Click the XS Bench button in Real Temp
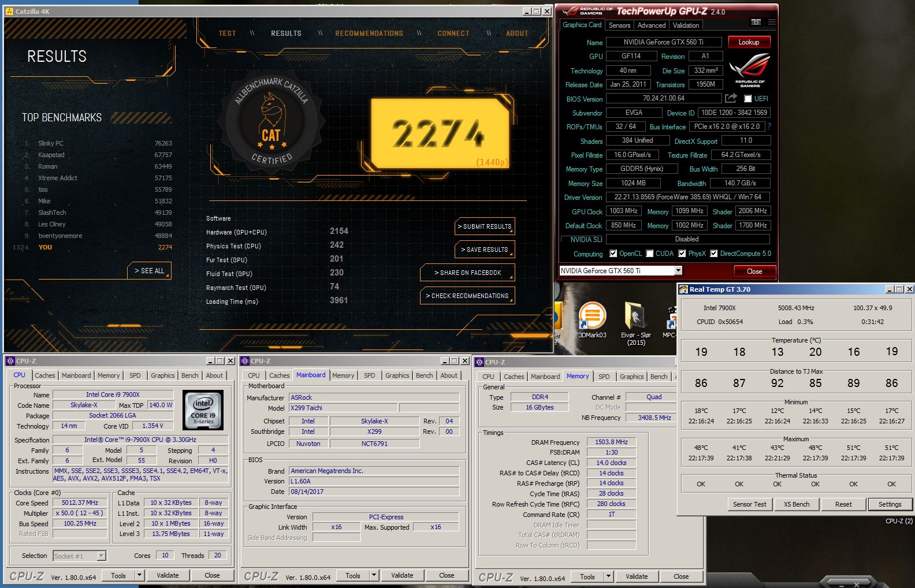The image size is (915, 588). pos(797,504)
